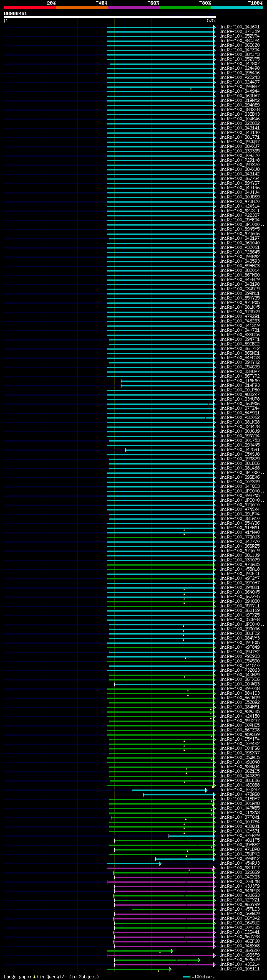267x980 pixels.
Task: Open hit UniRef100_C0KWD3
Action: point(239,684)
